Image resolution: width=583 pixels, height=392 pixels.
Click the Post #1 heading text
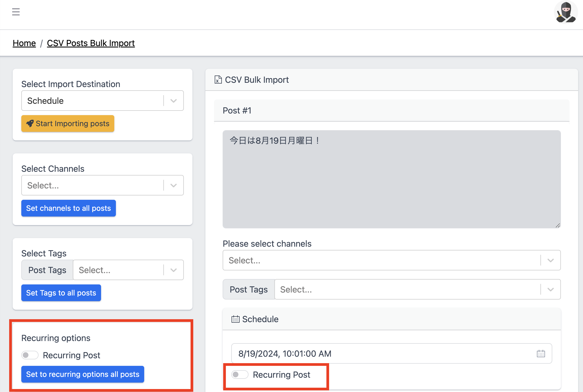click(237, 111)
